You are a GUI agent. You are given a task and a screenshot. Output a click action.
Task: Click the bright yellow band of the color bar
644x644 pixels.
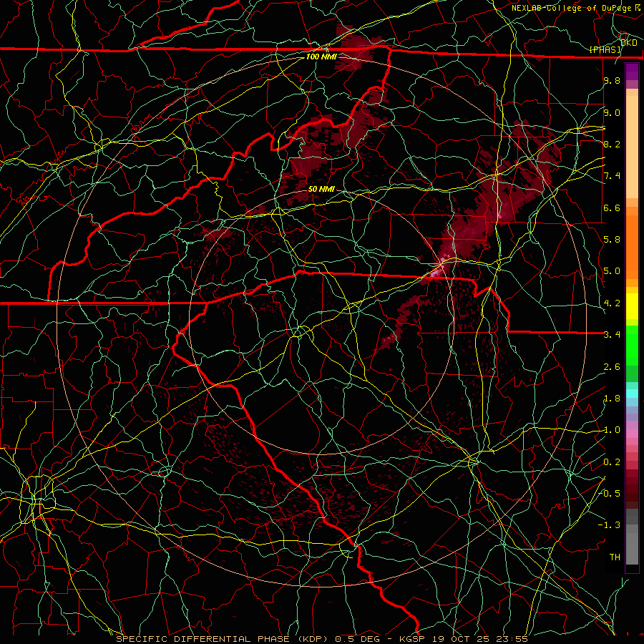(632, 306)
